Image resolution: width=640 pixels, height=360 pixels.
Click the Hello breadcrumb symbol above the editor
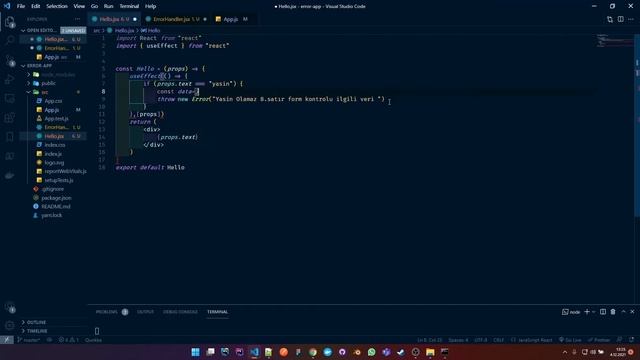151,31
